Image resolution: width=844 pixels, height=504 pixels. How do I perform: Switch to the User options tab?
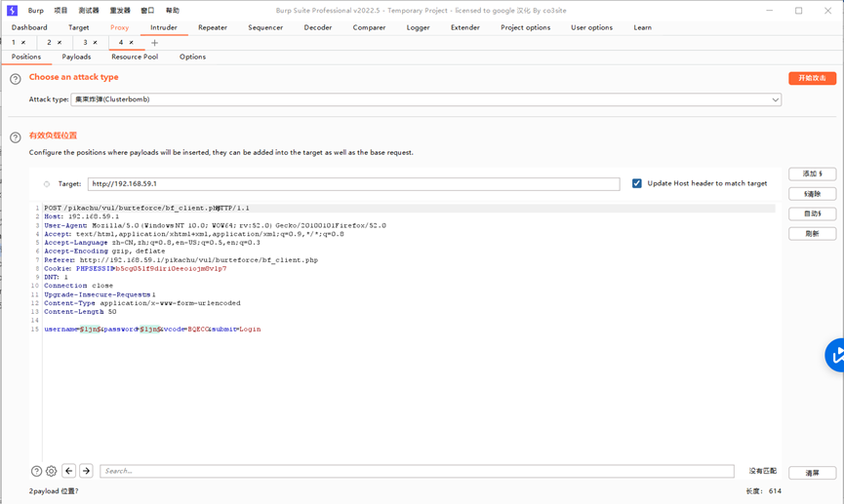pos(591,27)
